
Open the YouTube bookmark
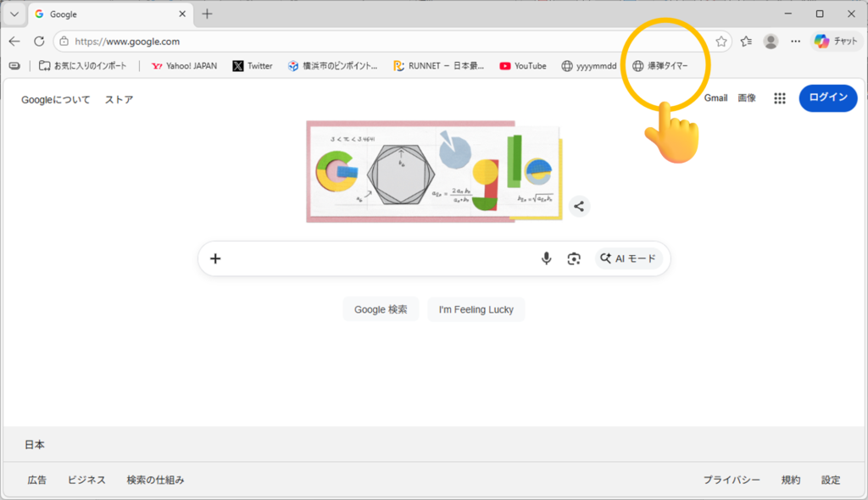[523, 66]
